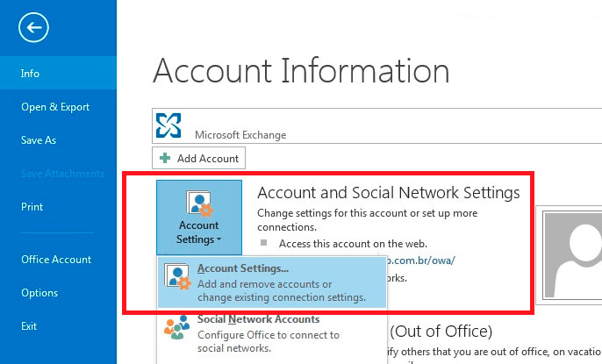The height and width of the screenshot is (364, 602).
Task: Open the Microsoft Exchange account dropdown
Action: tap(377, 125)
